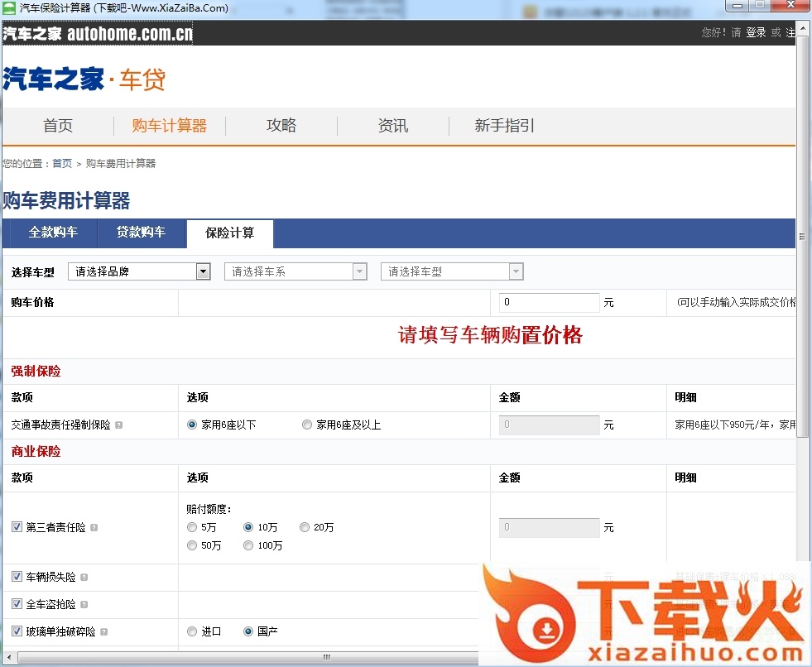Open the 请选择品牌 brand dropdown
This screenshot has height=667, width=812.
[139, 271]
